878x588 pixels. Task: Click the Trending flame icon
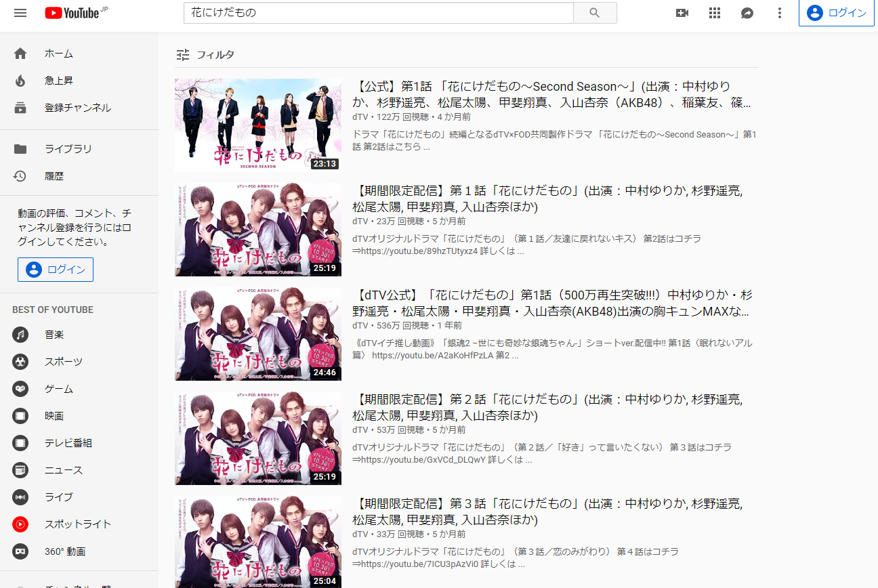pyautogui.click(x=20, y=81)
